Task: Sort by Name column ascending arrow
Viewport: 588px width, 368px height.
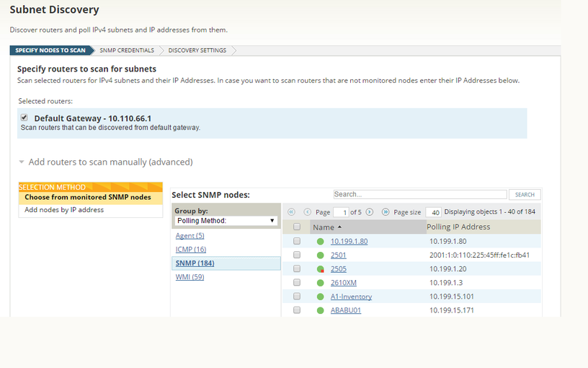Action: pyautogui.click(x=339, y=227)
